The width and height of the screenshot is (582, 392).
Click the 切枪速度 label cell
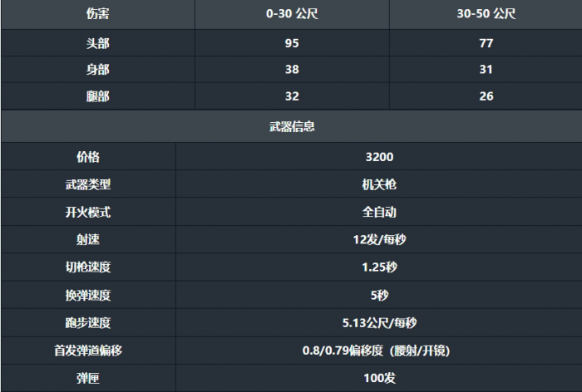pos(88,267)
